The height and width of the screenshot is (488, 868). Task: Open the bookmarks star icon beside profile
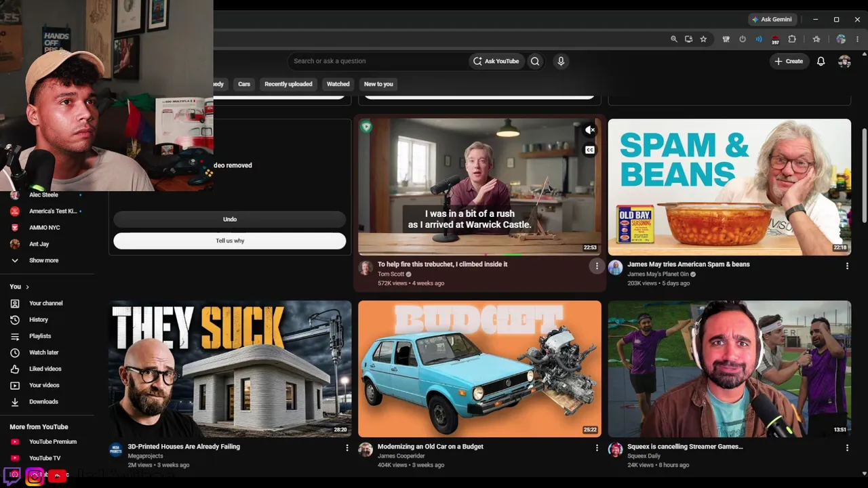click(816, 39)
